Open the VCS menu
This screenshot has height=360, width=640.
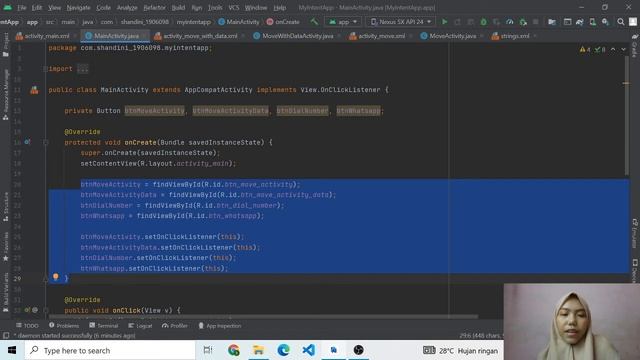tap(234, 8)
